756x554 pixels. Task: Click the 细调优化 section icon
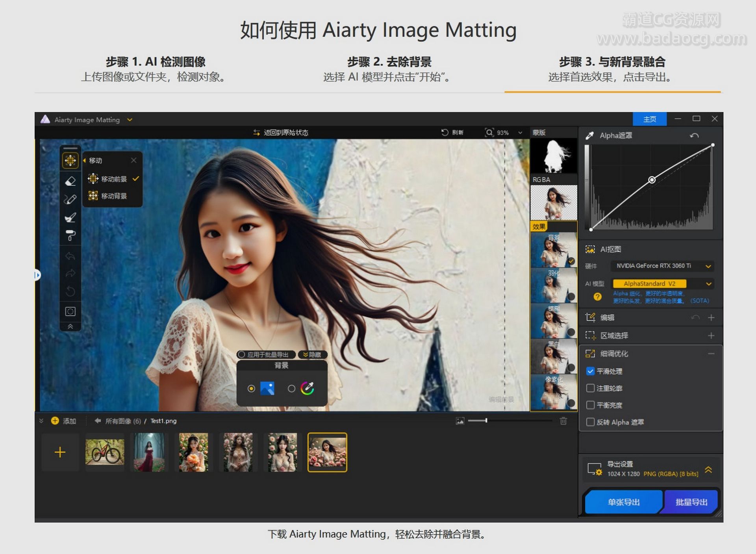[x=590, y=354]
